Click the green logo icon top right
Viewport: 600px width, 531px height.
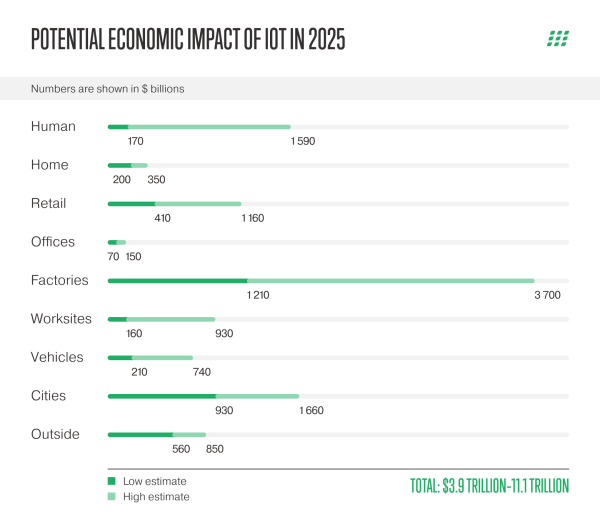tap(558, 39)
